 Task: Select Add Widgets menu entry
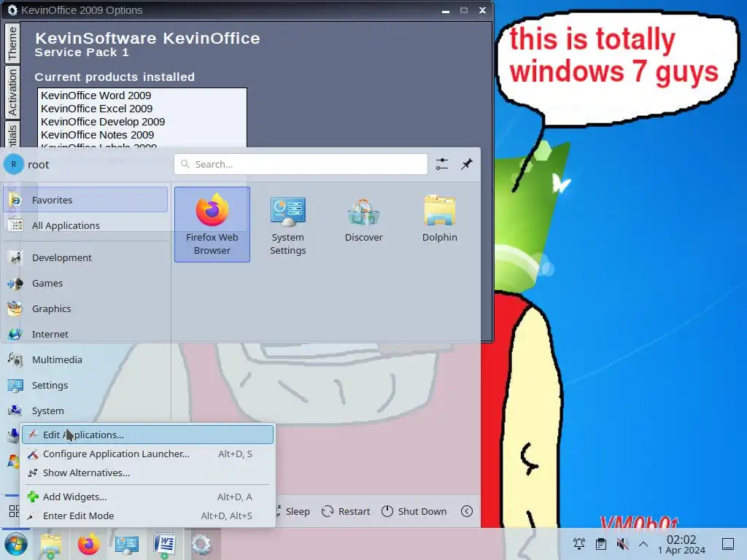[x=147, y=497]
